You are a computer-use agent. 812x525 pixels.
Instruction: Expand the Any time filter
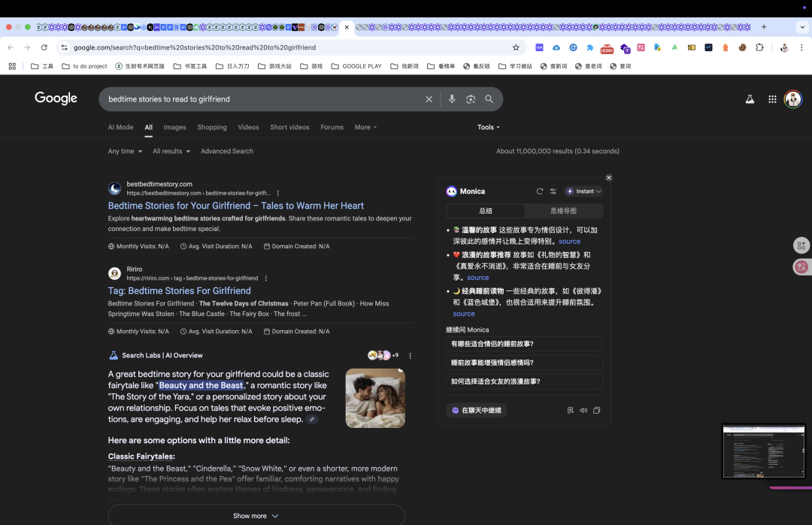(125, 151)
